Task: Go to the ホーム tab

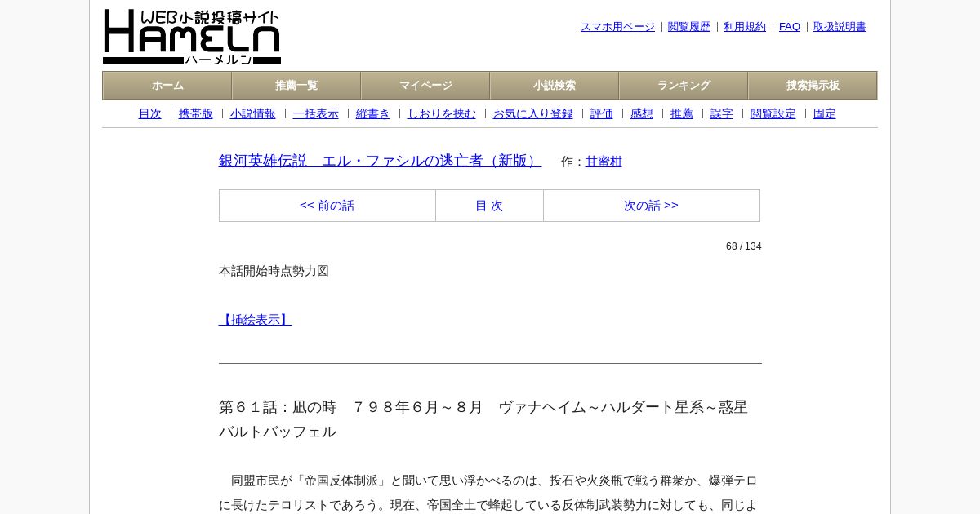Action: [167, 86]
